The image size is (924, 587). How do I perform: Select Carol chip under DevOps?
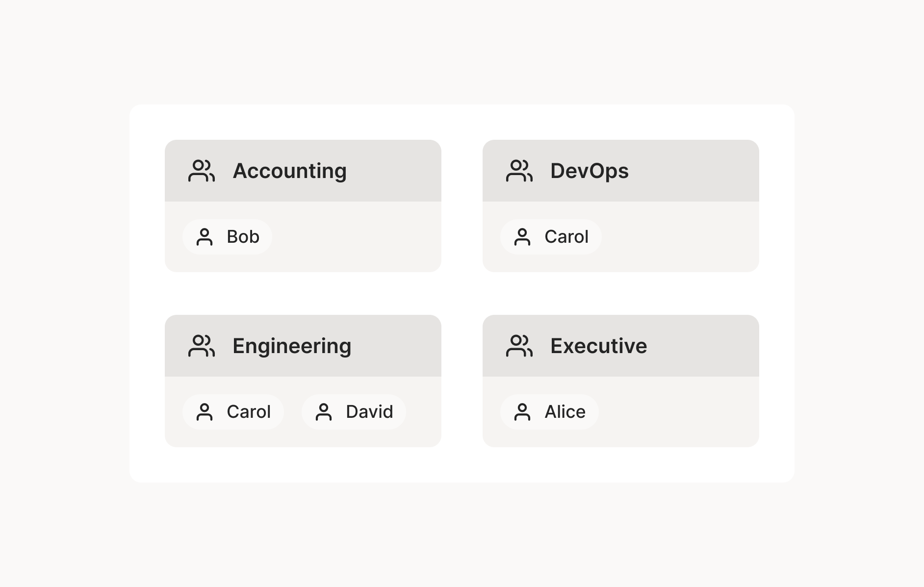[x=551, y=237]
